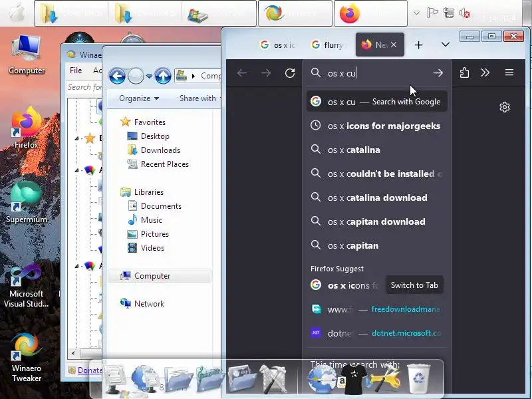Open Action Center flag tray icon

pos(432,13)
